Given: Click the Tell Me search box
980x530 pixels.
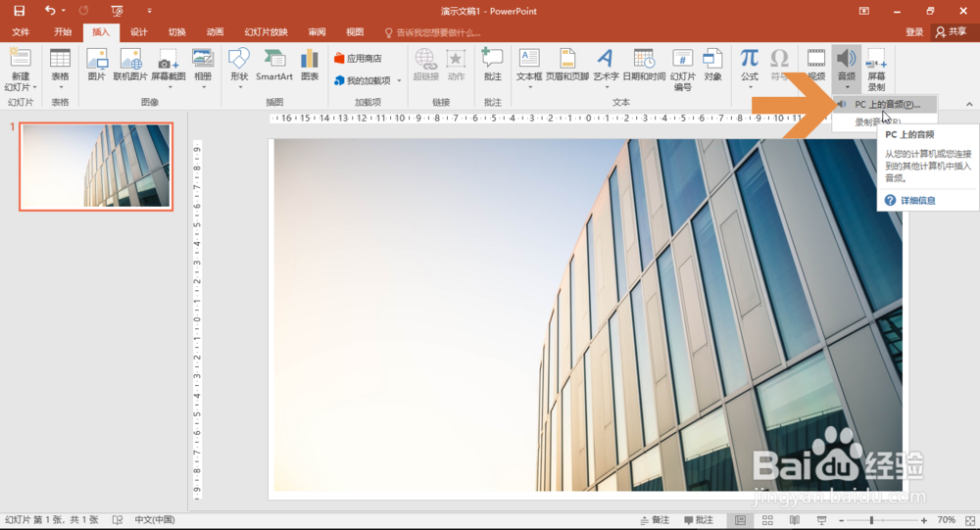Looking at the screenshot, I should 432,32.
